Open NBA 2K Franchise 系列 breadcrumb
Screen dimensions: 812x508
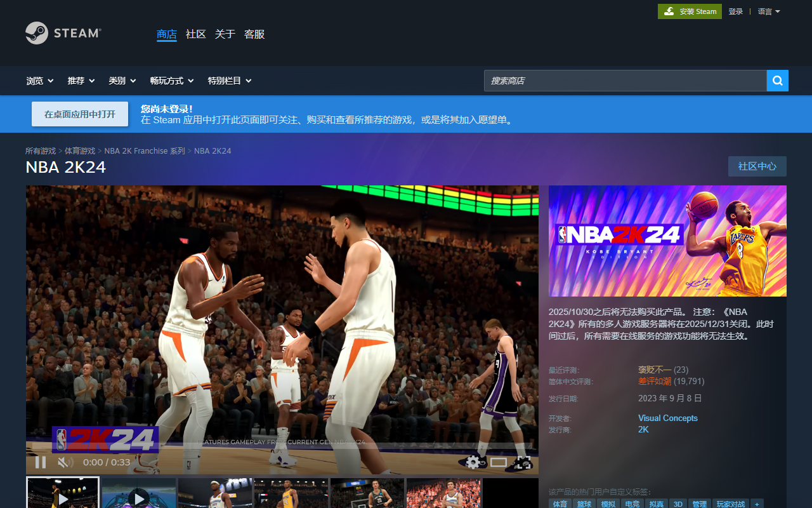145,151
